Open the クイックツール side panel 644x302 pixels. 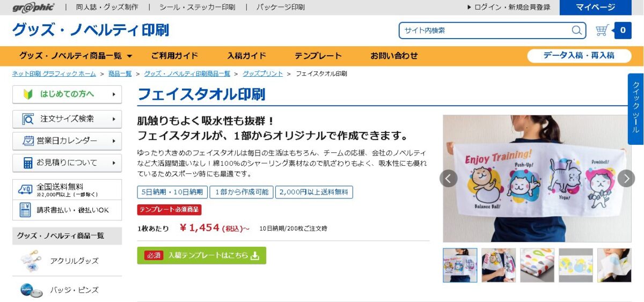click(x=635, y=109)
